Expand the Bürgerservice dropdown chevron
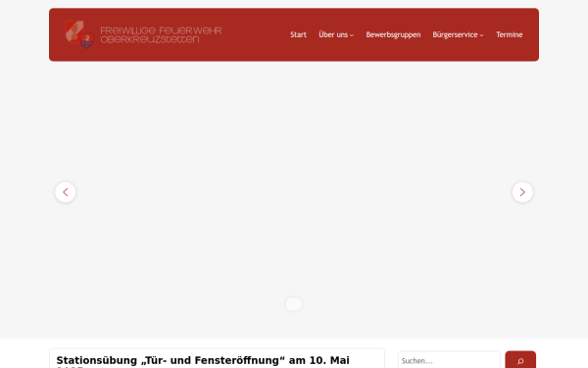 (x=481, y=35)
